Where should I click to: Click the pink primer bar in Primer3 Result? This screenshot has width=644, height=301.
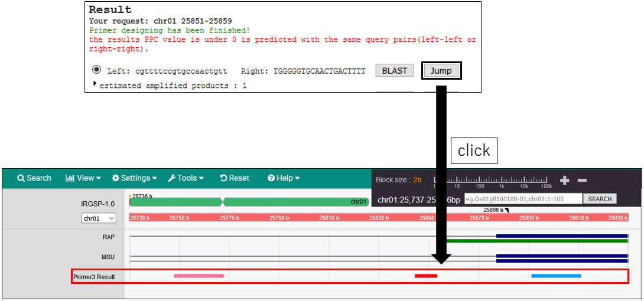(199, 276)
